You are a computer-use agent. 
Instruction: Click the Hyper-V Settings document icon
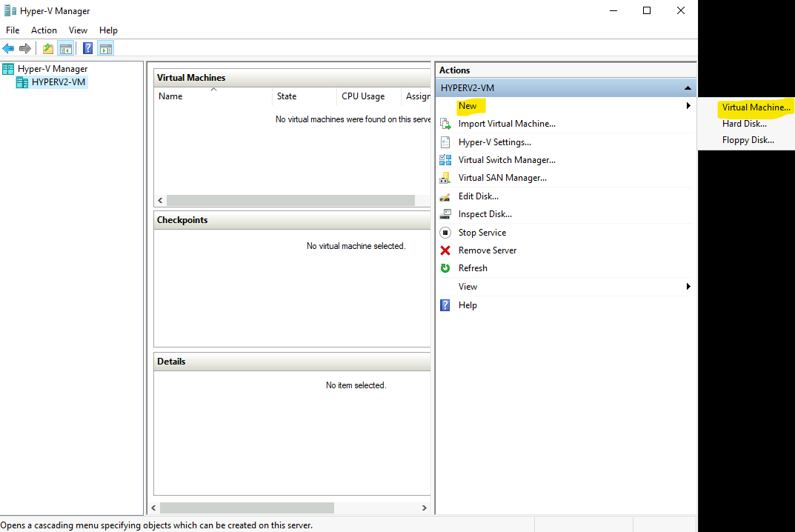tap(445, 142)
